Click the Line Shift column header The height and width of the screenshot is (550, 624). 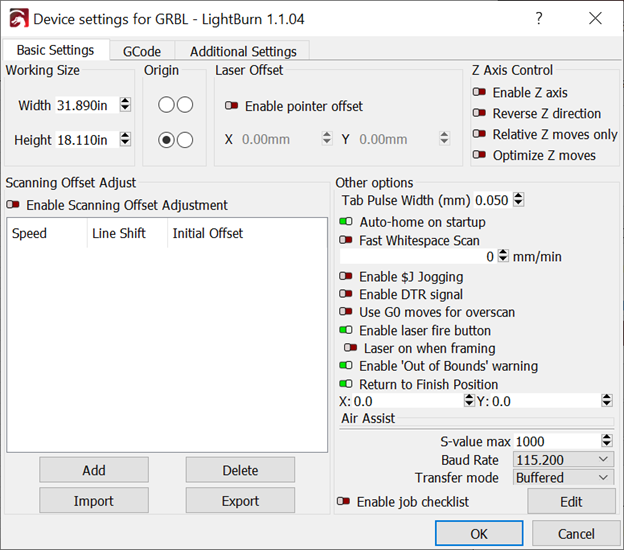click(127, 233)
